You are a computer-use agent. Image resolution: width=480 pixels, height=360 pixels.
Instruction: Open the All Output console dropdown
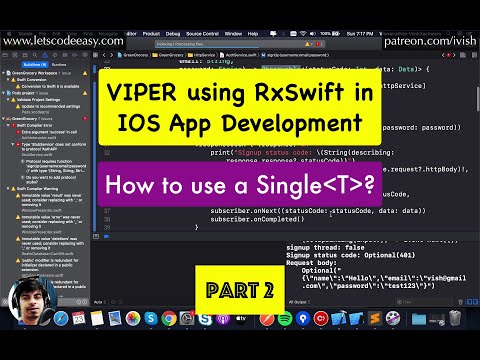tap(299, 302)
